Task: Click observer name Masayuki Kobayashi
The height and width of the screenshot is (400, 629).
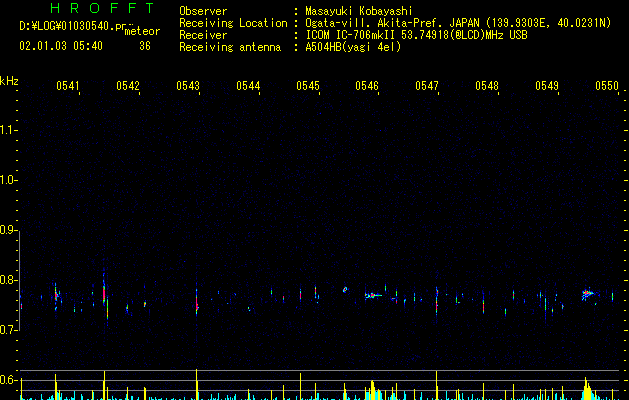Action: [359, 11]
